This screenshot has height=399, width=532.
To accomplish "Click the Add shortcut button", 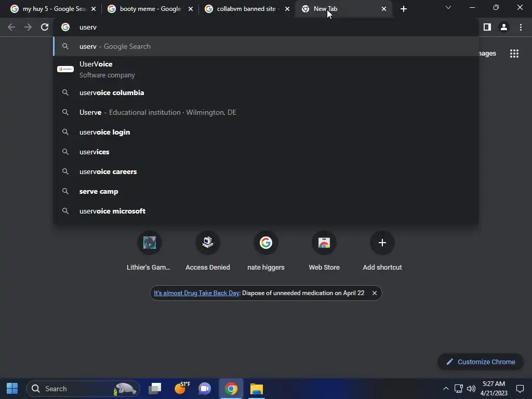I will [382, 252].
